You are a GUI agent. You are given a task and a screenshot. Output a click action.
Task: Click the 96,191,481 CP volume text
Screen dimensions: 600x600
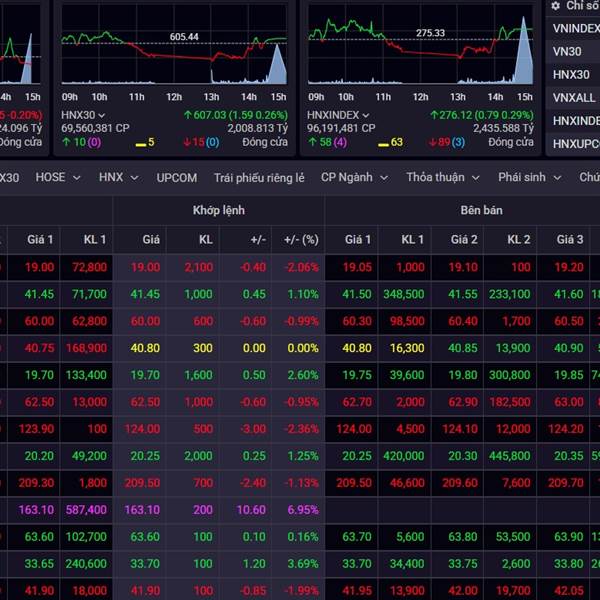click(x=341, y=128)
